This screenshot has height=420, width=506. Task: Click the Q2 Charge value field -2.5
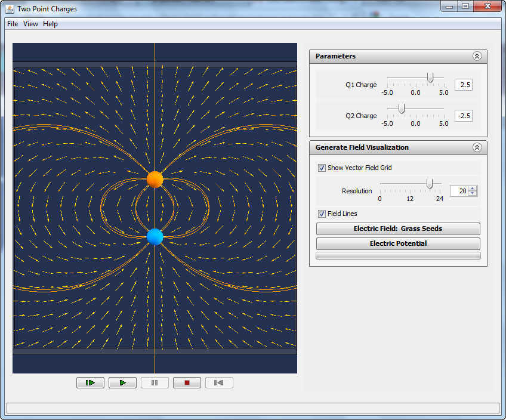click(464, 116)
